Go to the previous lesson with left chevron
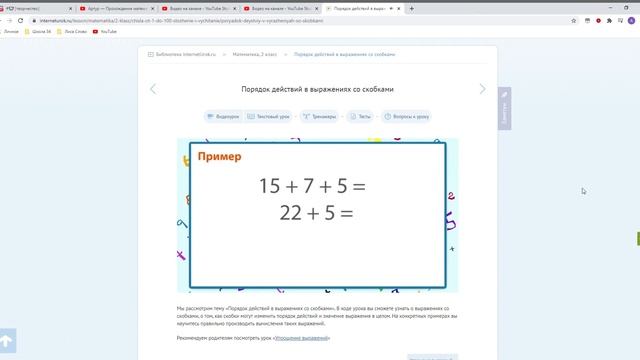Screen dimensions: 640x360 tap(153, 89)
